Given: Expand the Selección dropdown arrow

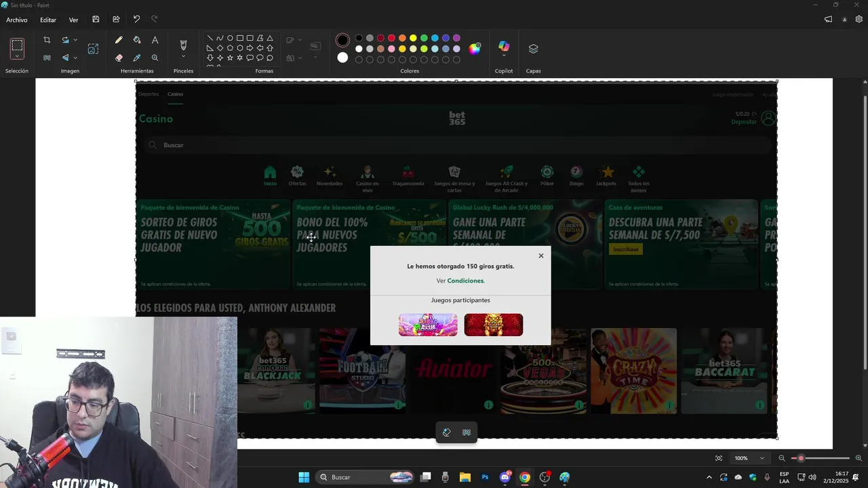Looking at the screenshot, I should coord(17,57).
